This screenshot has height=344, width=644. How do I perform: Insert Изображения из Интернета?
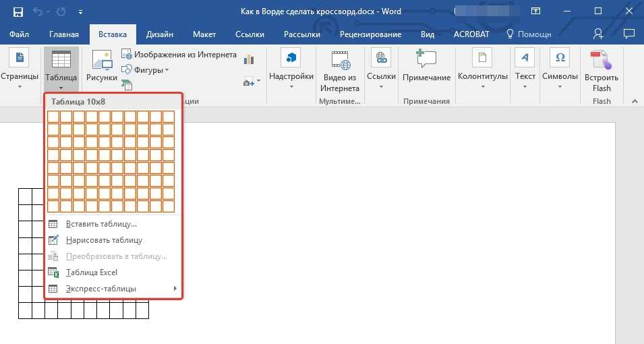pos(179,55)
